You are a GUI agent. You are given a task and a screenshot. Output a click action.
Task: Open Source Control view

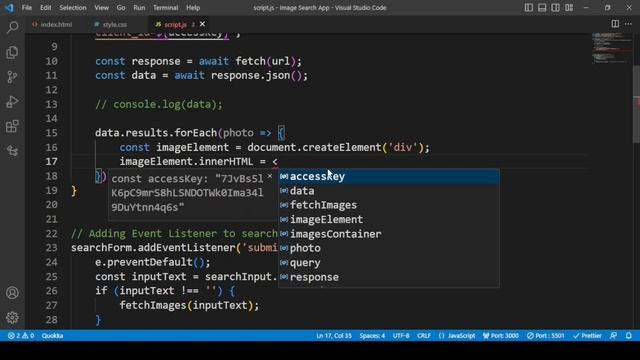pos(12,77)
